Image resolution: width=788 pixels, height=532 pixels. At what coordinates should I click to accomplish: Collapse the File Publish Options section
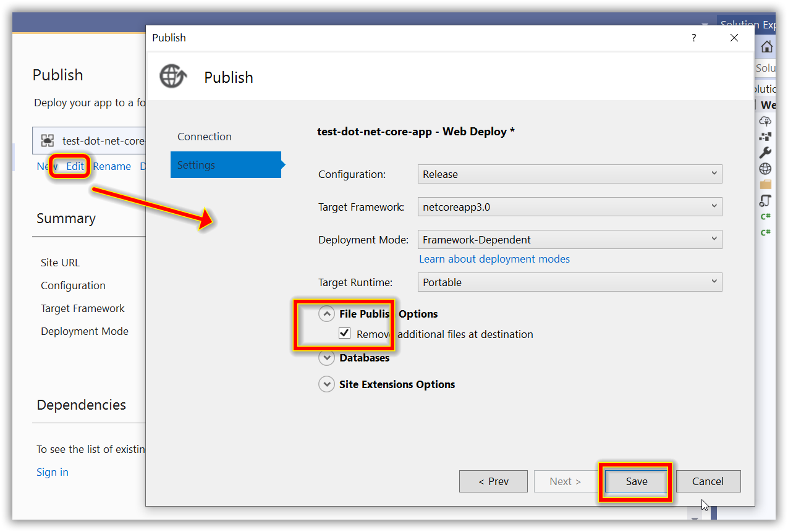[326, 314]
